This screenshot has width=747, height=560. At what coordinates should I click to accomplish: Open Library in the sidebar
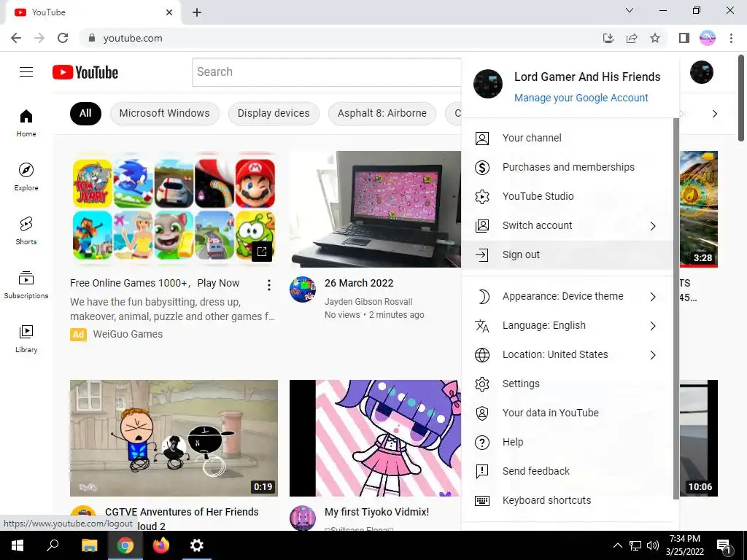coord(26,338)
